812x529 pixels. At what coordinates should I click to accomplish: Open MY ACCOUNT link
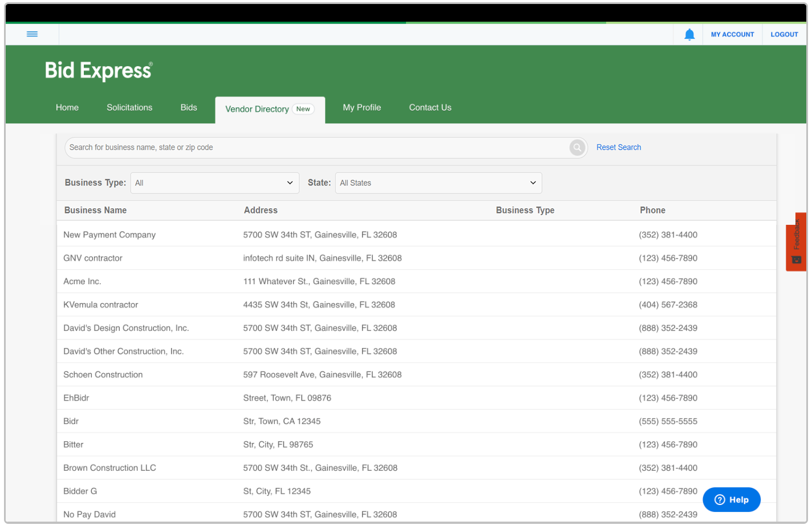(732, 34)
